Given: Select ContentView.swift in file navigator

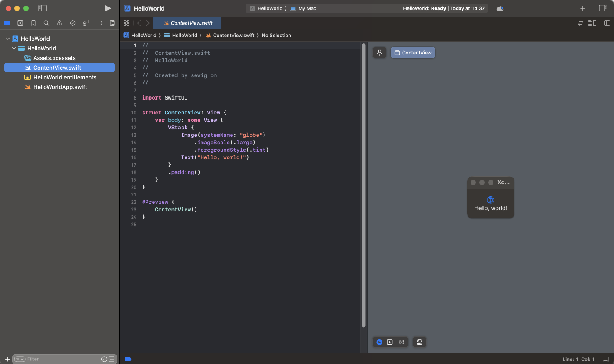Looking at the screenshot, I should (x=60, y=68).
